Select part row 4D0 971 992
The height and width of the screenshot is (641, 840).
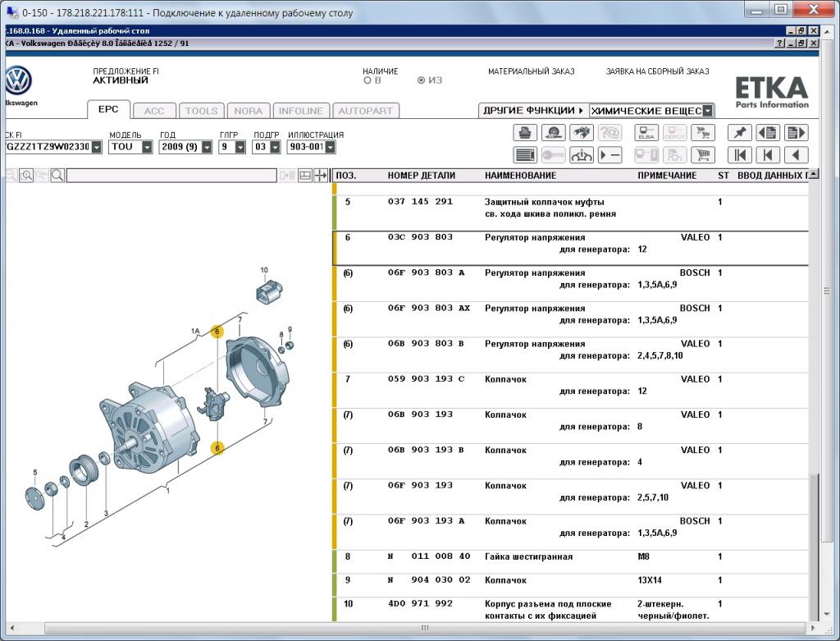point(571,609)
